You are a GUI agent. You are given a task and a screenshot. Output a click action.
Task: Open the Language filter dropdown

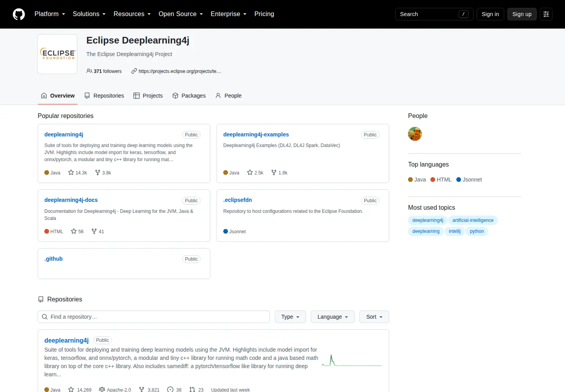333,317
